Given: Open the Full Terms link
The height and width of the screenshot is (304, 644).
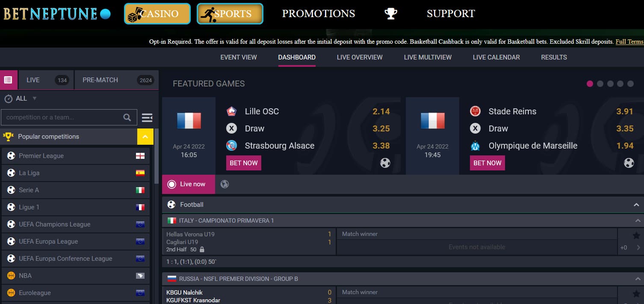Looking at the screenshot, I should tap(629, 42).
